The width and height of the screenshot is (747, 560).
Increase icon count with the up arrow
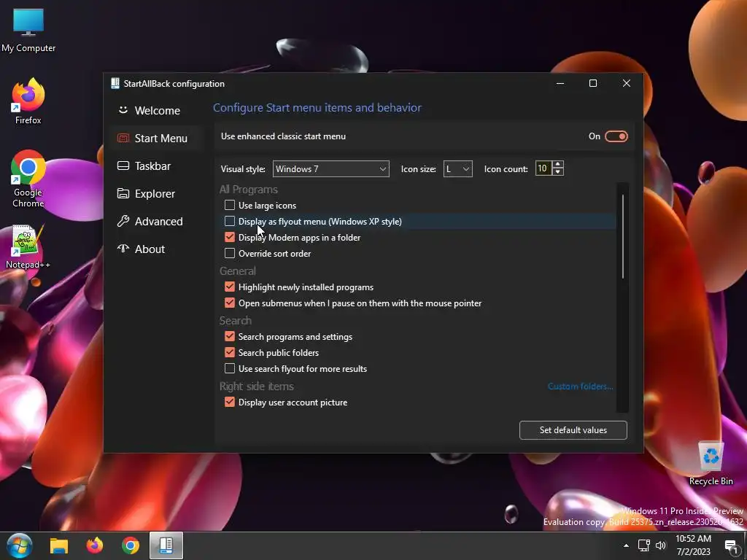pos(558,164)
